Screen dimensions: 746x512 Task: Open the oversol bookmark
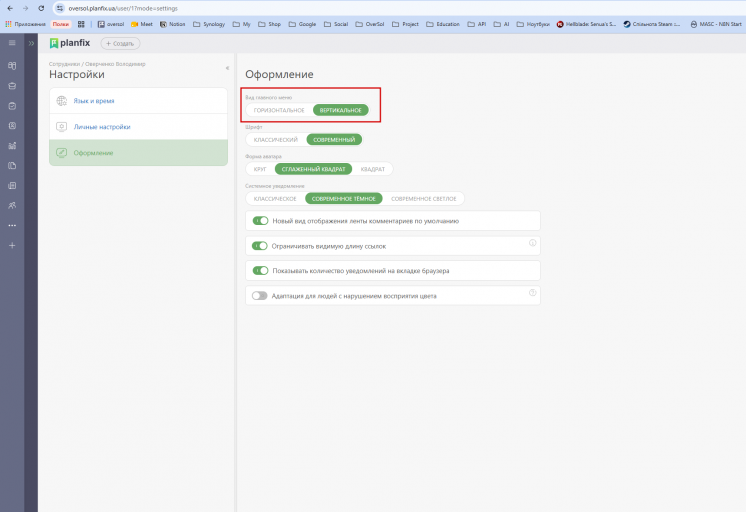coord(111,24)
